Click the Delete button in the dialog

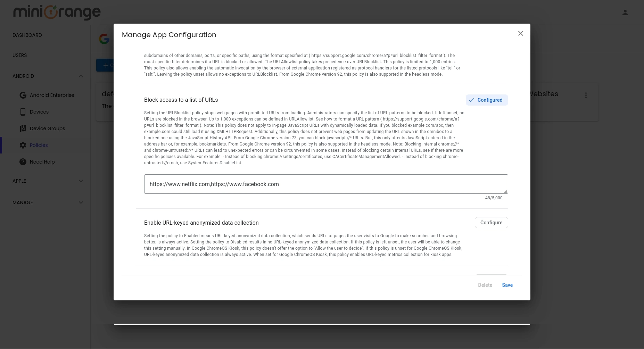485,285
